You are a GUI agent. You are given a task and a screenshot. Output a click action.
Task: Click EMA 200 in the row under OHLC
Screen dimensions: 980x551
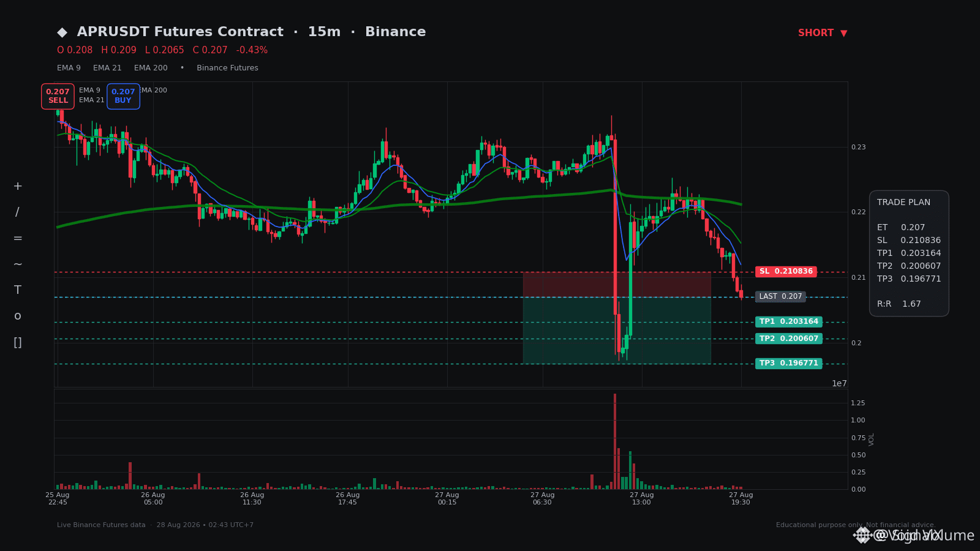tap(151, 68)
